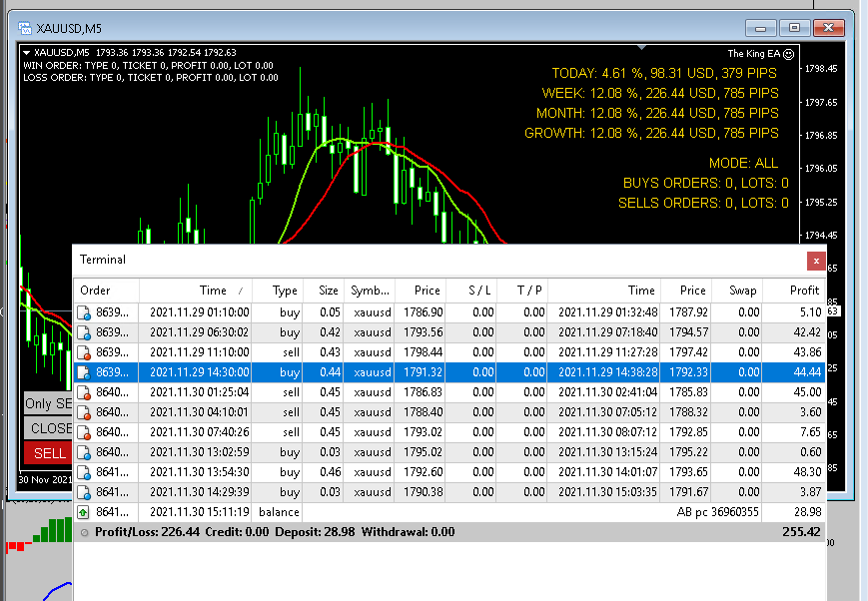868x601 pixels.
Task: Click the buy order icon at 2021.11.29 01:10:00
Action: [x=84, y=312]
